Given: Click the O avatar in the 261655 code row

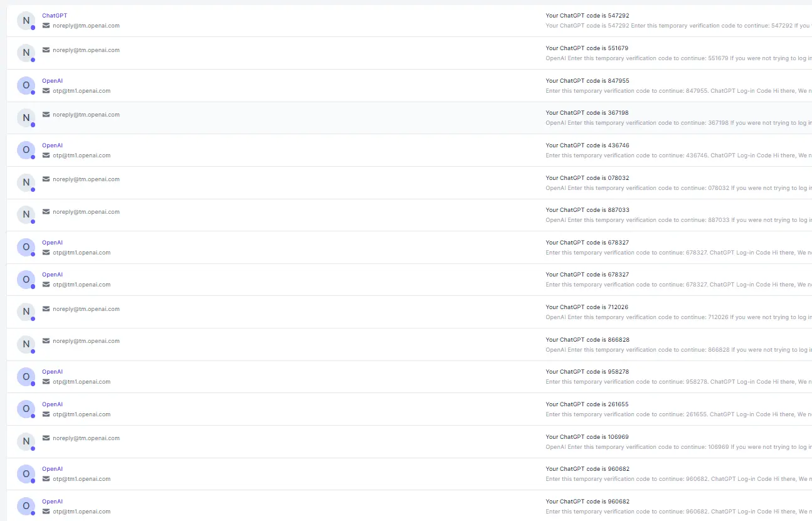Looking at the screenshot, I should (x=26, y=409).
